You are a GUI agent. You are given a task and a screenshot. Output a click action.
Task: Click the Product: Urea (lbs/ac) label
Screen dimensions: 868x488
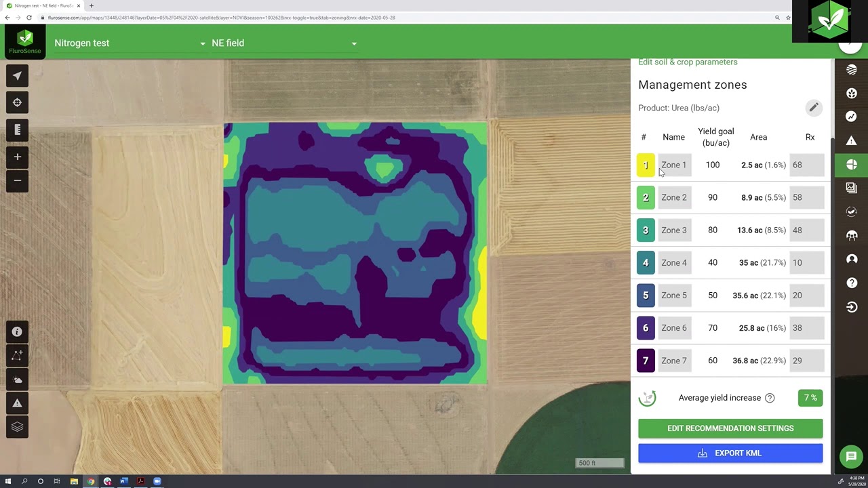tap(679, 108)
